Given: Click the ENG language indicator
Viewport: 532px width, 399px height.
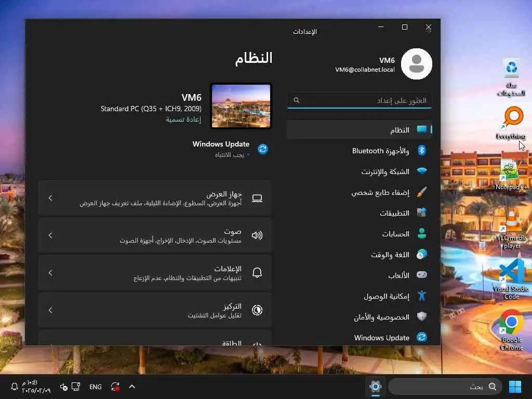Looking at the screenshot, I should coord(96,387).
